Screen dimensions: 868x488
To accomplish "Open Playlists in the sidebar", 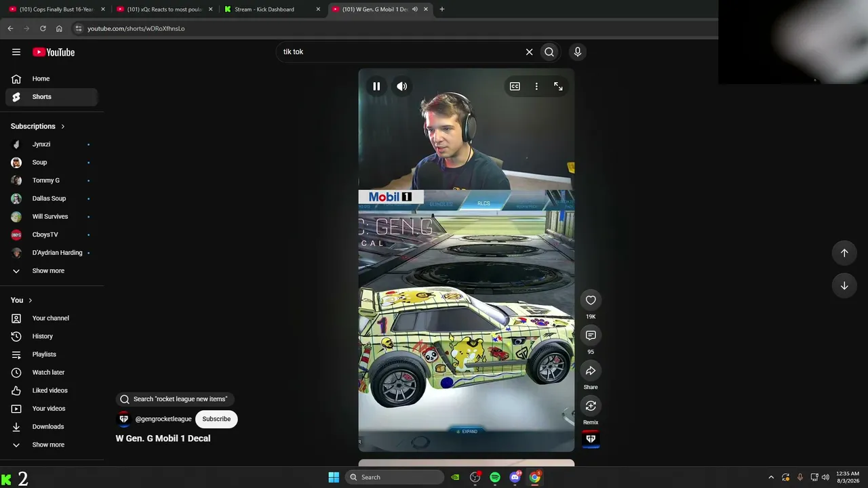I will (52, 354).
